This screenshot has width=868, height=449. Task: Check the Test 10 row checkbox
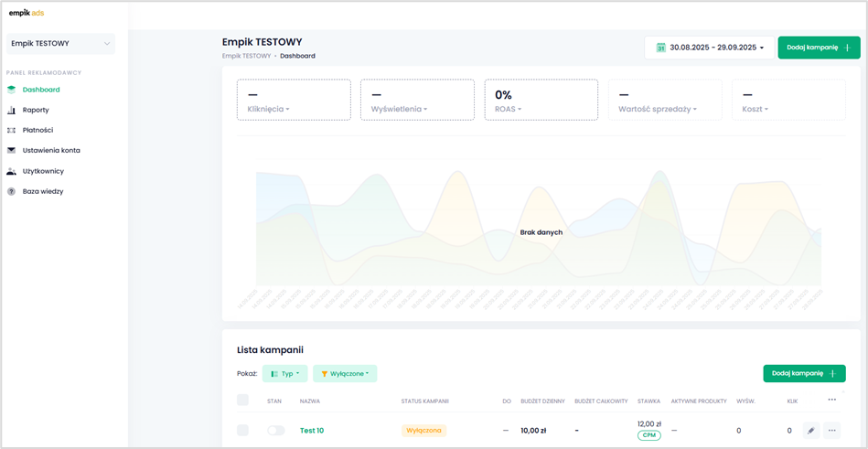(x=242, y=430)
